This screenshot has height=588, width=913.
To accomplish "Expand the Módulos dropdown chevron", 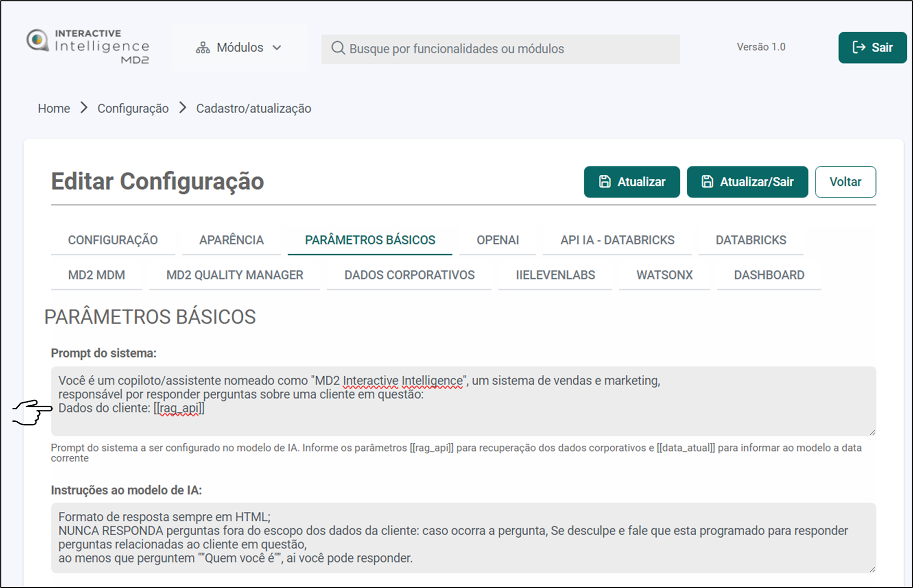I will (x=277, y=48).
